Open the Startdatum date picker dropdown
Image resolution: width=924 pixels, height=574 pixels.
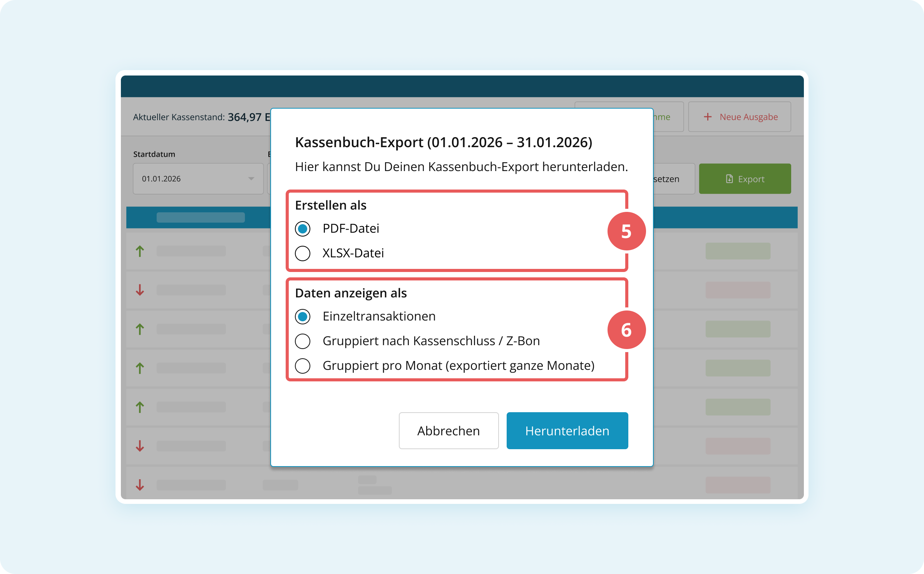pyautogui.click(x=251, y=179)
